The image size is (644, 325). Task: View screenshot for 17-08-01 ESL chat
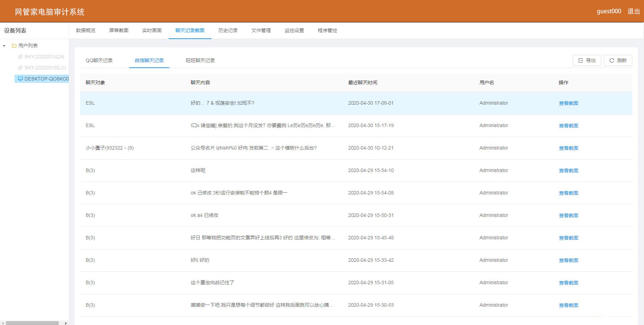click(569, 103)
